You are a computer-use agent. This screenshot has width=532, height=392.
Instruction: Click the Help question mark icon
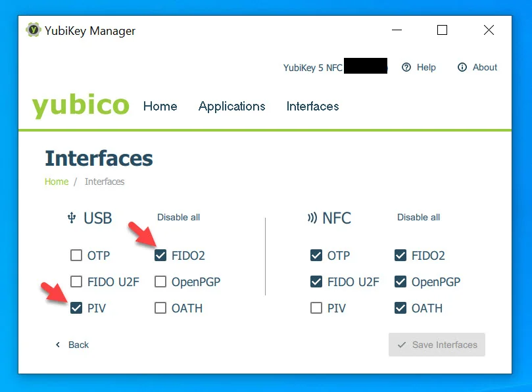pyautogui.click(x=406, y=67)
